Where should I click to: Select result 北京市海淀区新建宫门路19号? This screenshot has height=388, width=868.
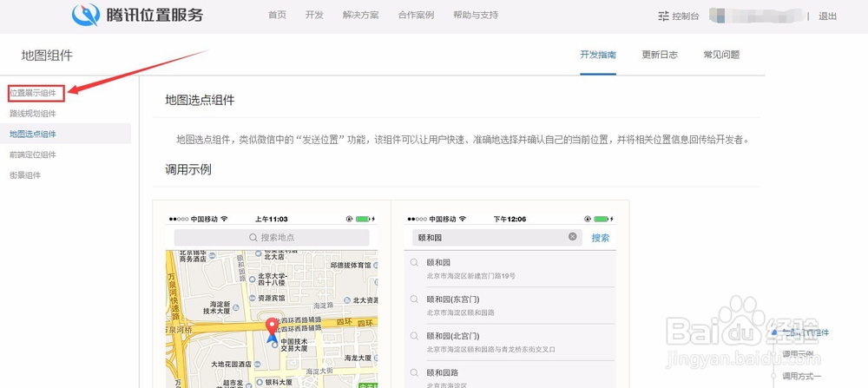(471, 275)
